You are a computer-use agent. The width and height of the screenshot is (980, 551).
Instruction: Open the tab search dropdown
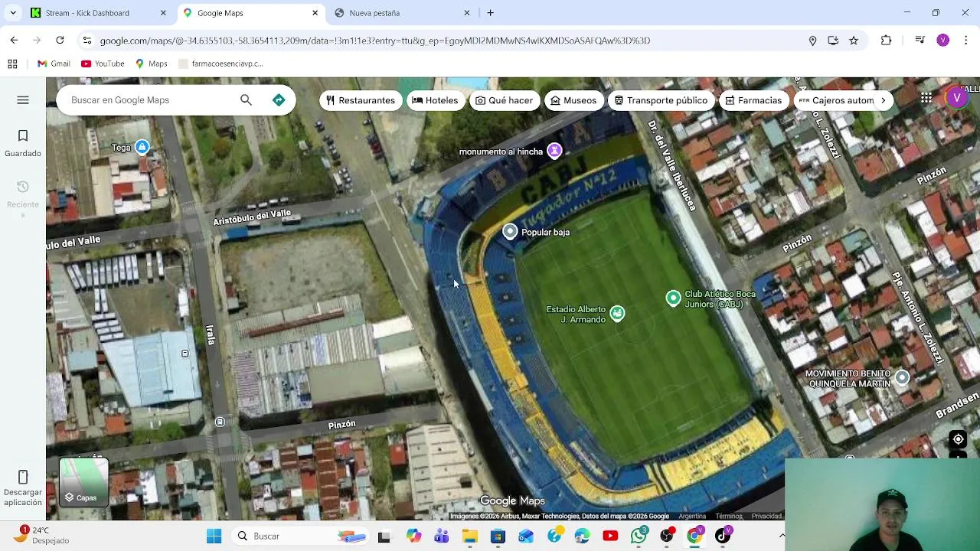click(x=13, y=13)
